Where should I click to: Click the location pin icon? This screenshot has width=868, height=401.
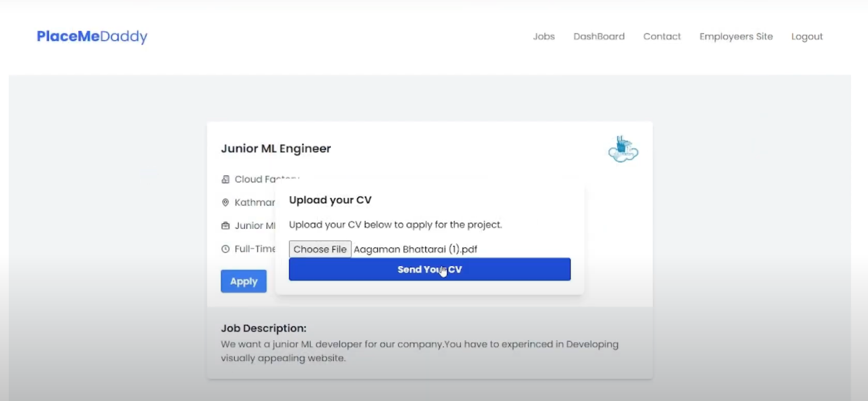[226, 203]
